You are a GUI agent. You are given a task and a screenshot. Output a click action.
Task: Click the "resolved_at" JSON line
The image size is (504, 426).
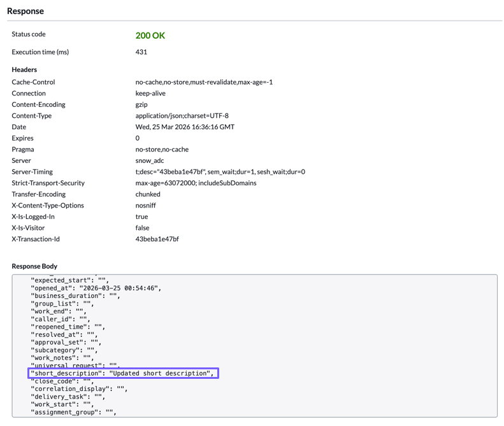coord(64,335)
